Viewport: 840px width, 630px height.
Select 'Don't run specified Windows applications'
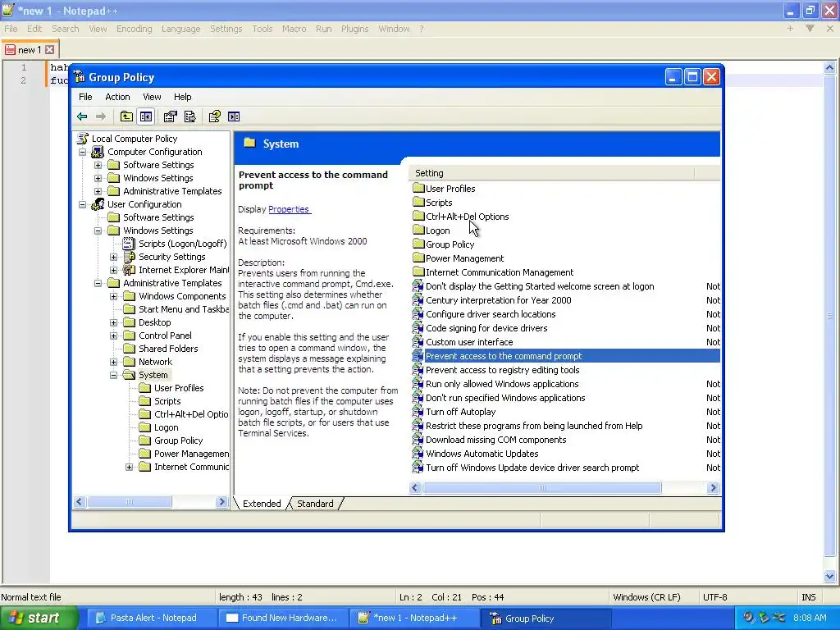point(505,398)
